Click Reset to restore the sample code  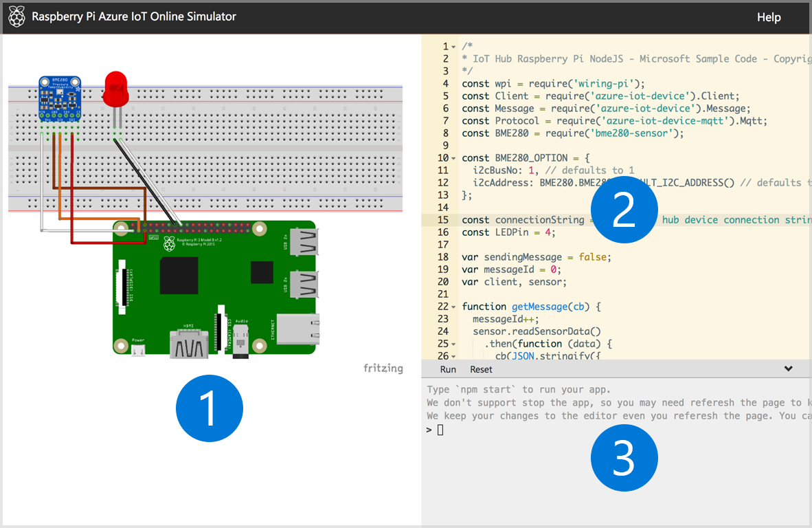point(480,368)
